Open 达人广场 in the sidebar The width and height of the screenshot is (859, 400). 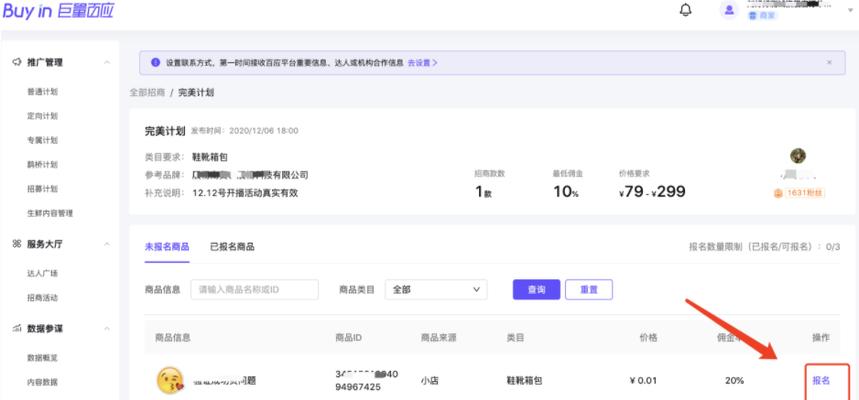(42, 273)
